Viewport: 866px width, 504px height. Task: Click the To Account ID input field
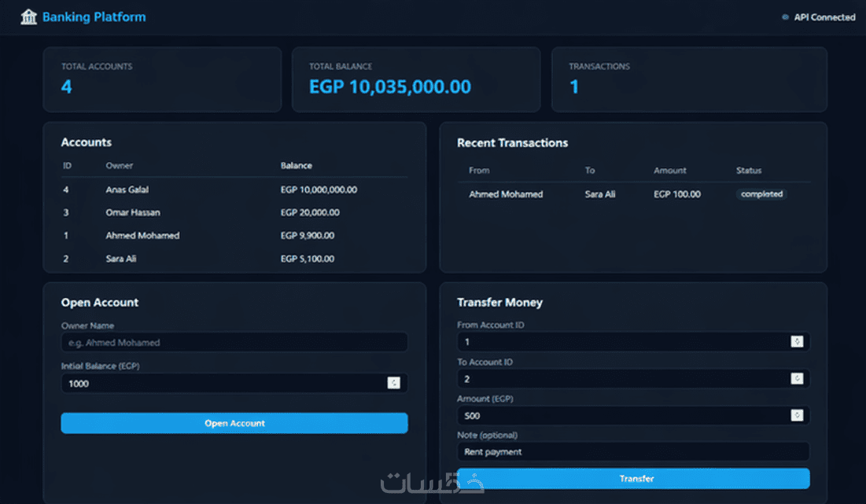633,379
